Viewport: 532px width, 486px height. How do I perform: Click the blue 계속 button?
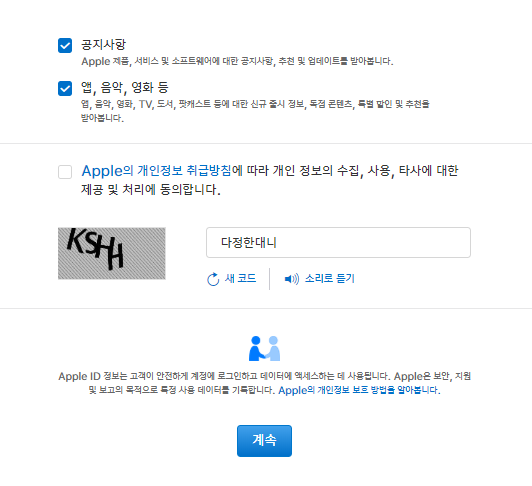pos(264,441)
